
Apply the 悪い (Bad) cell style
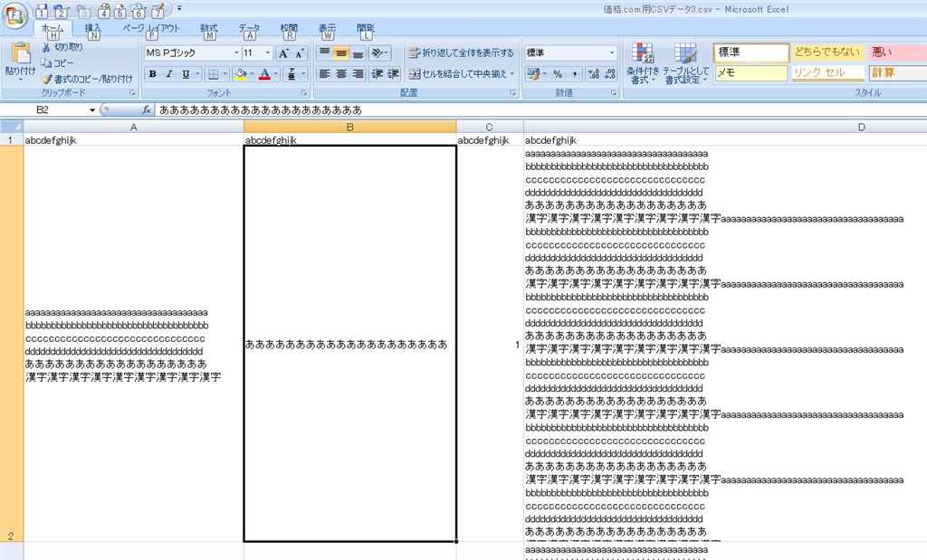898,52
